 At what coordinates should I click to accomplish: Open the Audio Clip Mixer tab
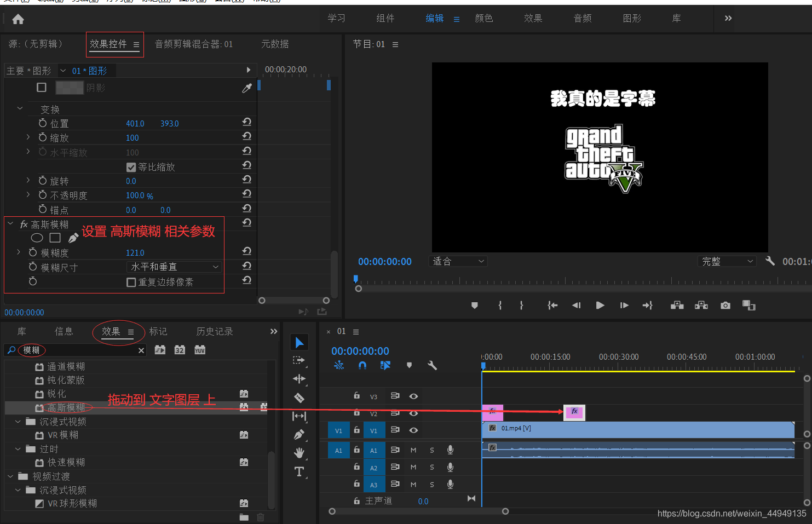pyautogui.click(x=194, y=44)
